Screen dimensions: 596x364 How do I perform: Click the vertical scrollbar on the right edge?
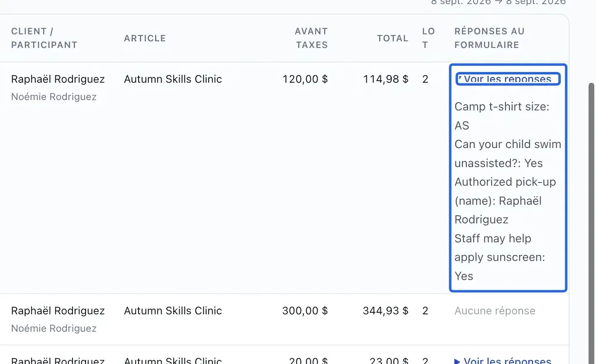point(591,223)
